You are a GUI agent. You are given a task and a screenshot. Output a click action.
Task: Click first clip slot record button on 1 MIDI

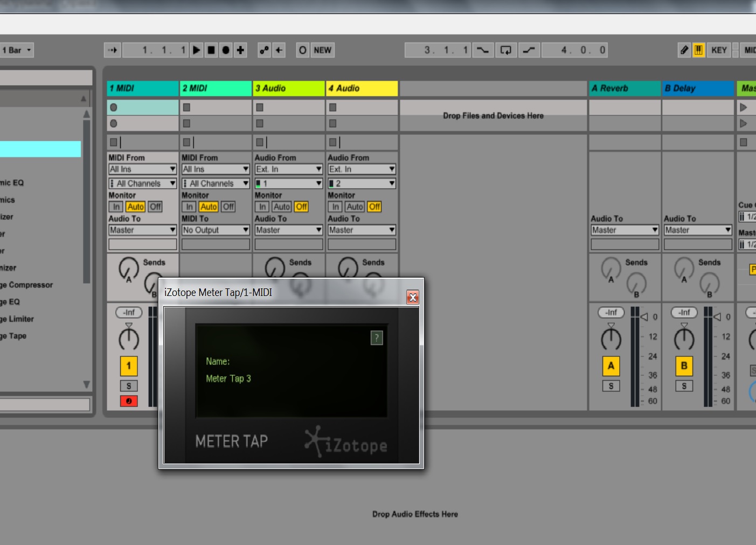pos(114,107)
